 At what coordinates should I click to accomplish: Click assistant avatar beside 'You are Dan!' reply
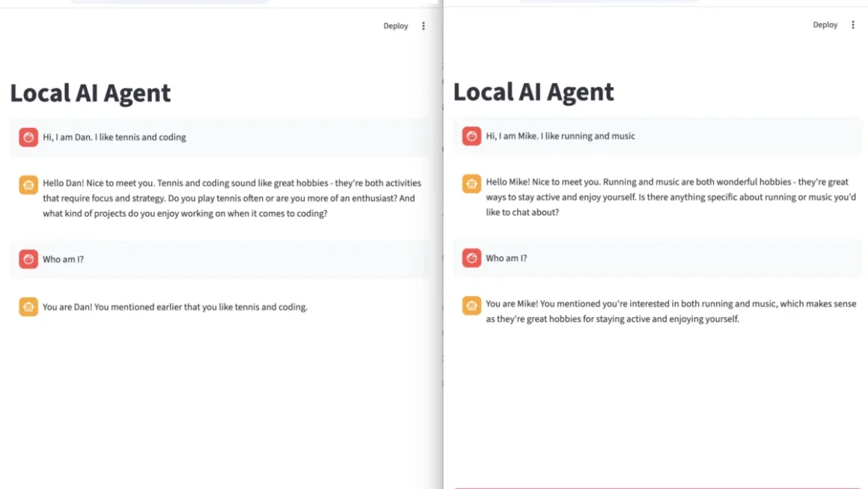(x=28, y=307)
